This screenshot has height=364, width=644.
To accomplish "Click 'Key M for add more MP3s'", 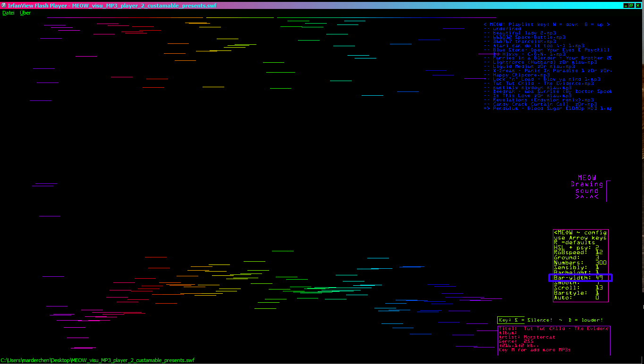I will click(x=535, y=350).
